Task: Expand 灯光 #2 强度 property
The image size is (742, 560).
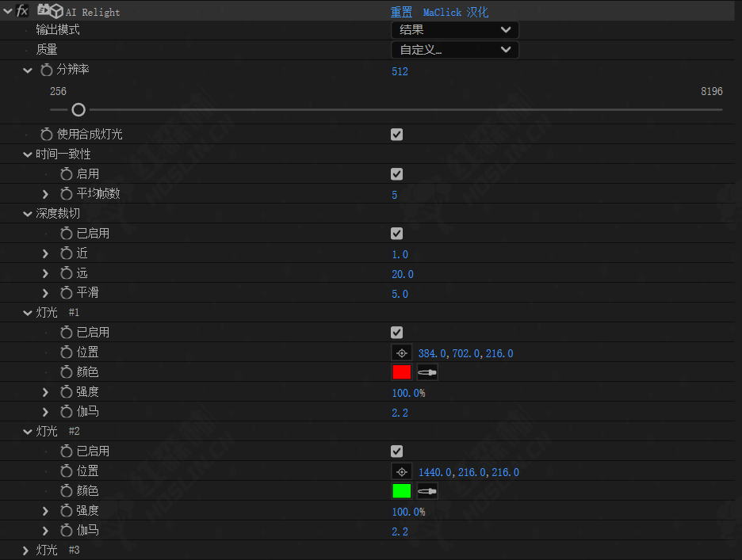Action: coord(45,511)
